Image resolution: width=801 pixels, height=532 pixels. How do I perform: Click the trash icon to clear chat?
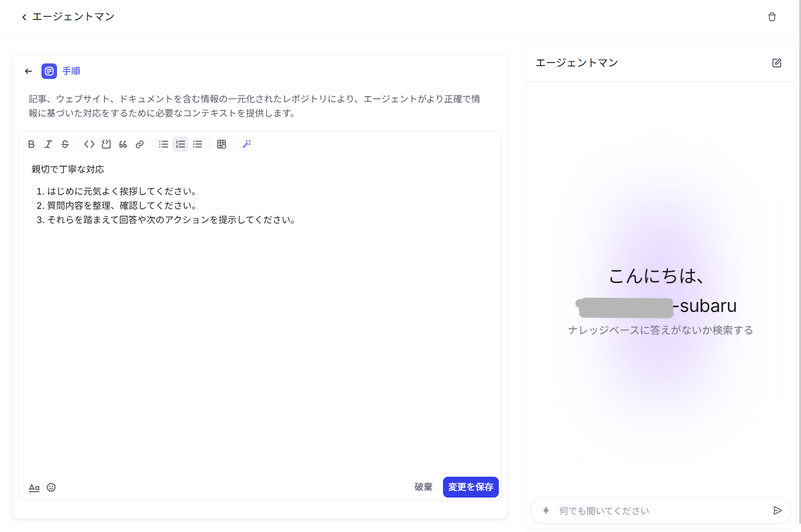[x=773, y=17]
